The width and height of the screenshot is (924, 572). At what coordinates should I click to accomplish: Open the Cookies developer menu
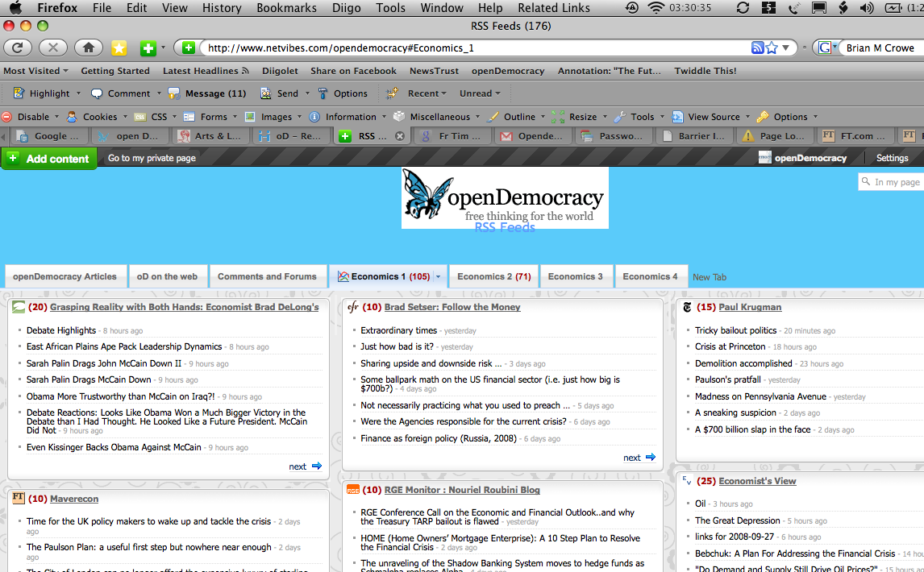click(x=92, y=117)
